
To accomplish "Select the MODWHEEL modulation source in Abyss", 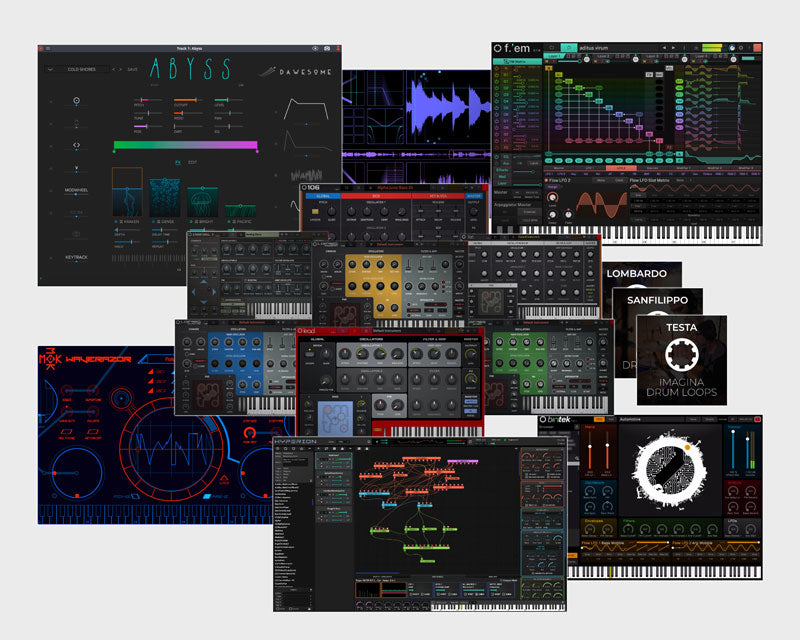I will tap(76, 190).
